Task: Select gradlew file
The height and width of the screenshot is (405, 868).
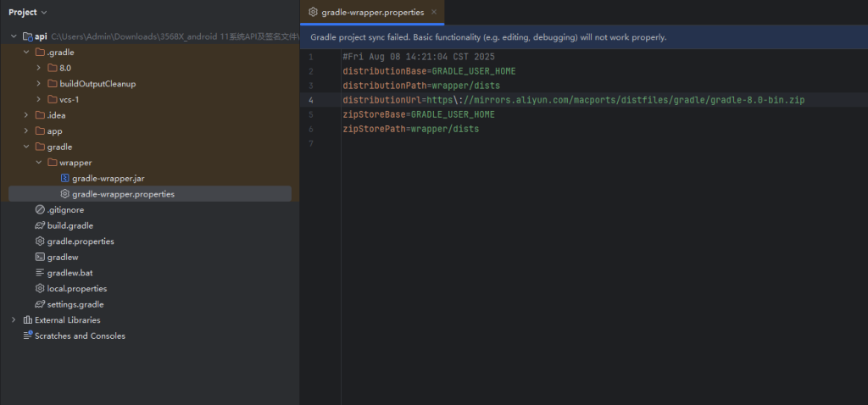Action: [x=63, y=258]
